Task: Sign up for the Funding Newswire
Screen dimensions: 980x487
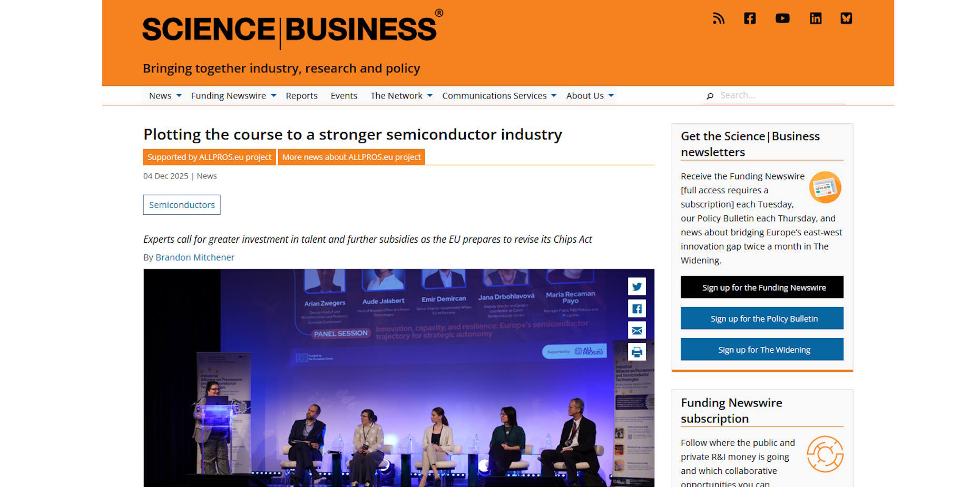Action: pyautogui.click(x=761, y=287)
